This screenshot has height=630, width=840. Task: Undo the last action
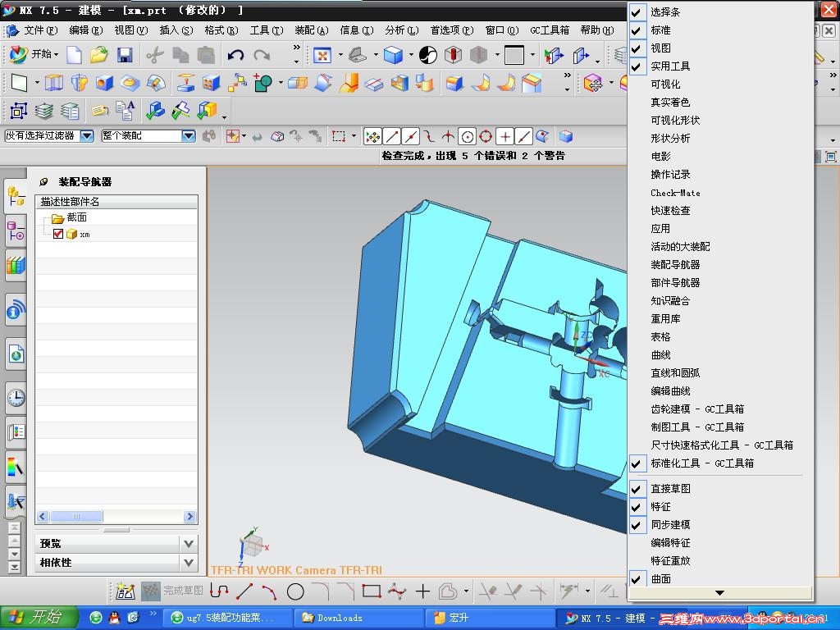tap(235, 55)
